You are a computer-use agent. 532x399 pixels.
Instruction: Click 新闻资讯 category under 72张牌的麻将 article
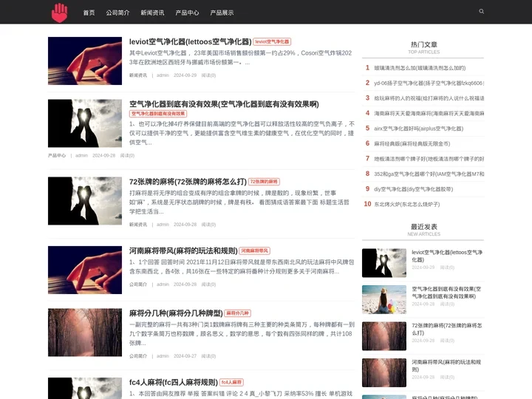tap(138, 225)
